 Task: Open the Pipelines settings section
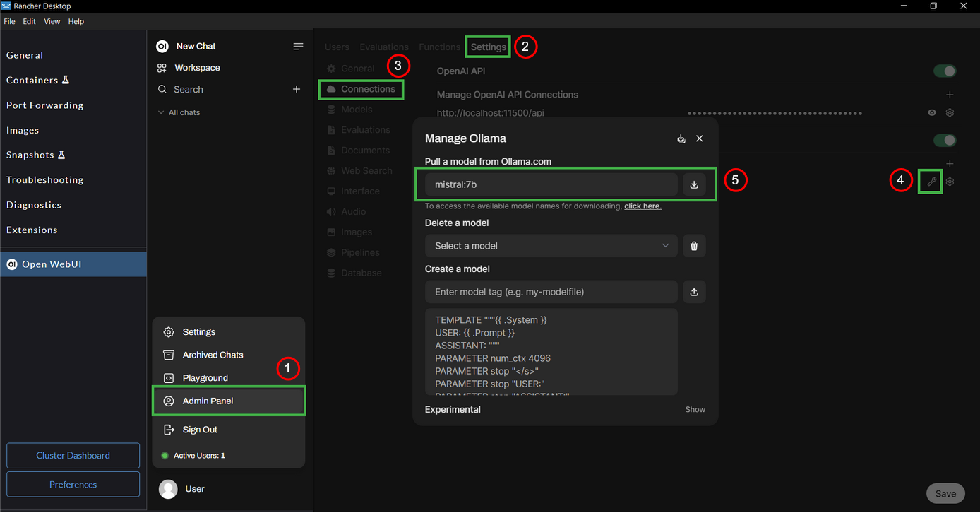tap(353, 252)
